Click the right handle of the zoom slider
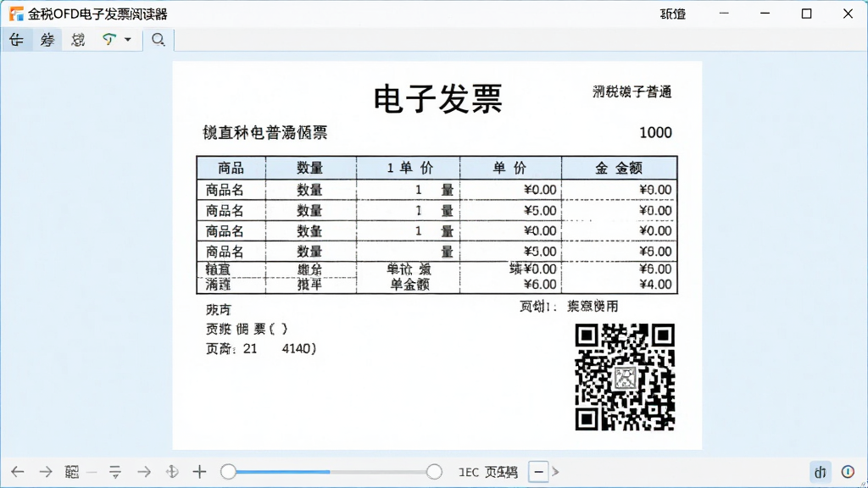The image size is (868, 488). pyautogui.click(x=434, y=471)
